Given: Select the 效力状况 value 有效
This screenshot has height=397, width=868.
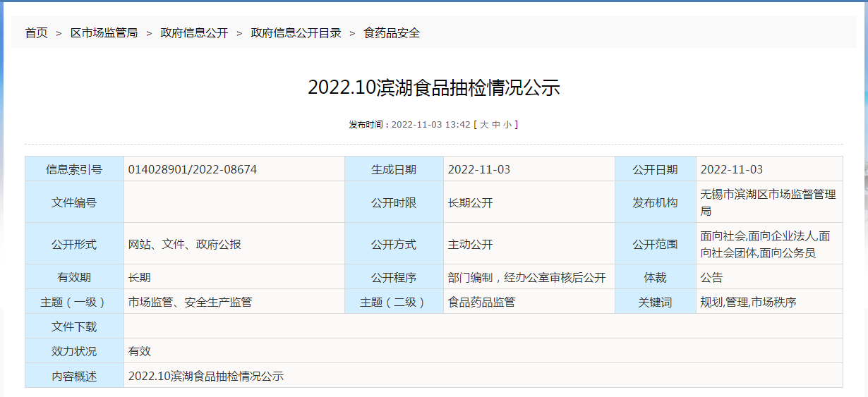Looking at the screenshot, I should pos(139,351).
